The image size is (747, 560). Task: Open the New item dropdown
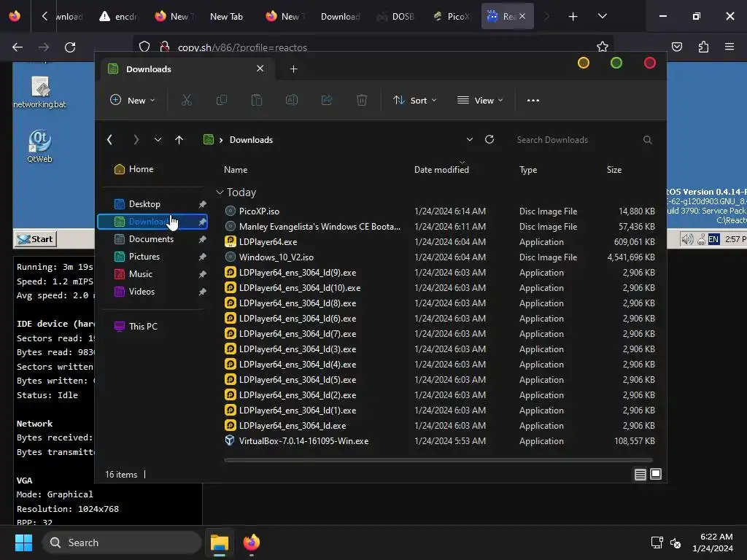[x=133, y=101]
